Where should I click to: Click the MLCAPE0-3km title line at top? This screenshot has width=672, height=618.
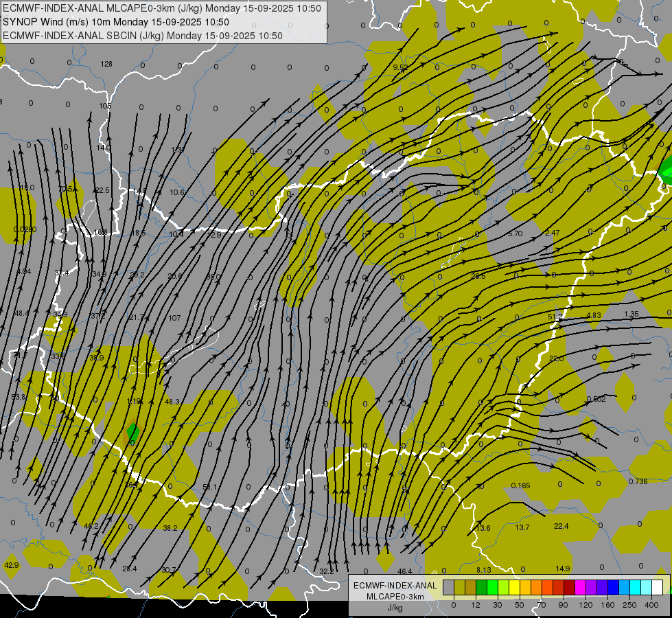161,8
